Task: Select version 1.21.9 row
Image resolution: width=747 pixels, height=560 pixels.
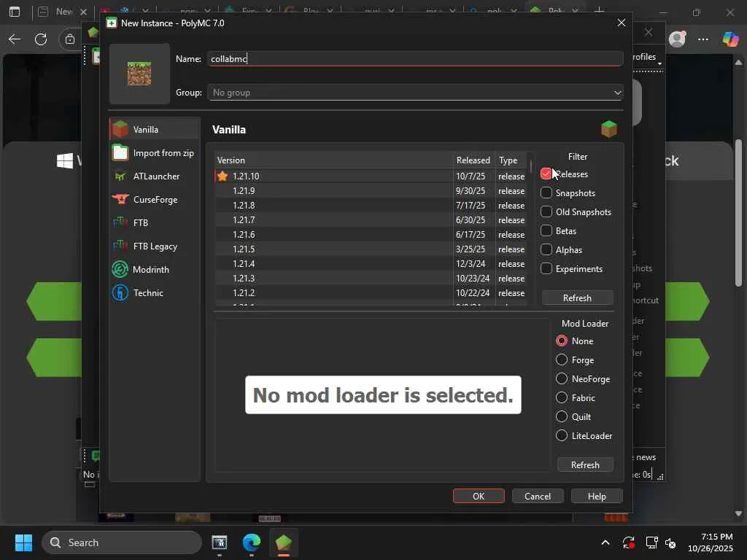Action: pyautogui.click(x=371, y=190)
